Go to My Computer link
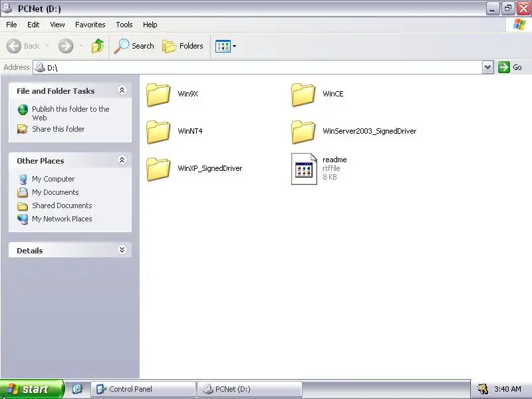This screenshot has width=532, height=399. [x=53, y=179]
